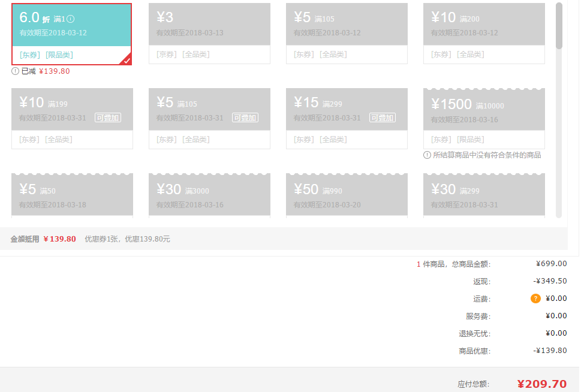Click the orange ? icon next to 运费
This screenshot has width=584, height=392.
[x=535, y=298]
